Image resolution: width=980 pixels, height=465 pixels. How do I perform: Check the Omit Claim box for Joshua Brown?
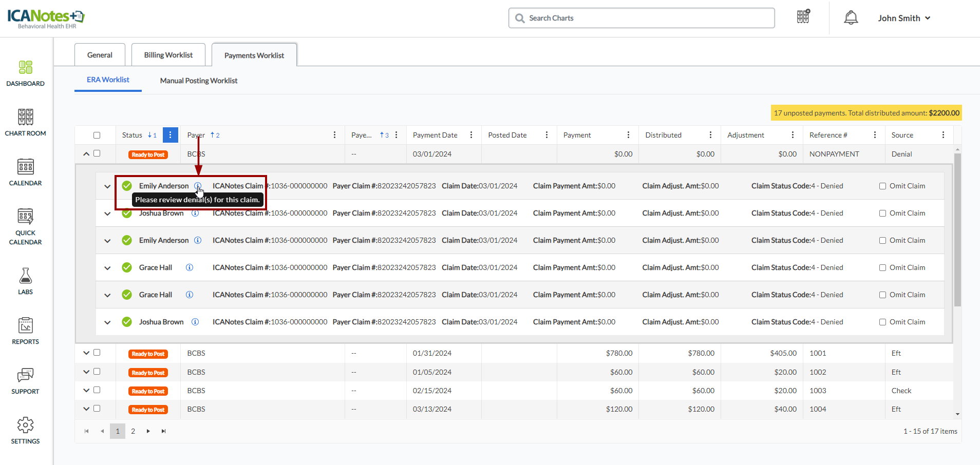[882, 214]
